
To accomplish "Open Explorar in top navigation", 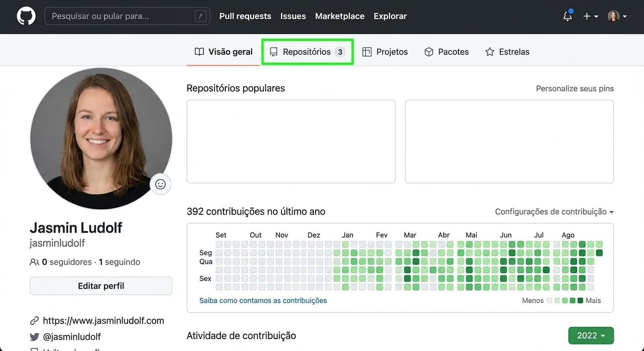I will (390, 16).
